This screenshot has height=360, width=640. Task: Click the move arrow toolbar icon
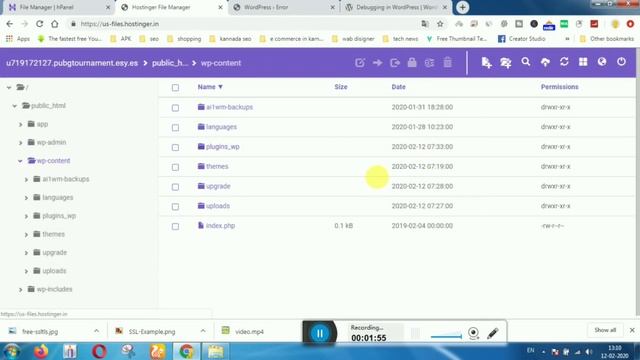click(x=378, y=63)
